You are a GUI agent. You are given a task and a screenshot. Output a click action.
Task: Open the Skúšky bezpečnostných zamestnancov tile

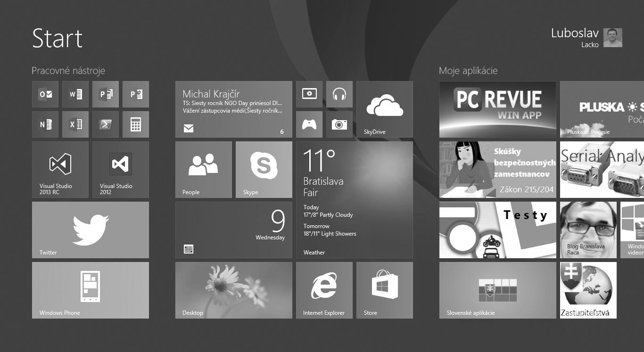coord(498,170)
